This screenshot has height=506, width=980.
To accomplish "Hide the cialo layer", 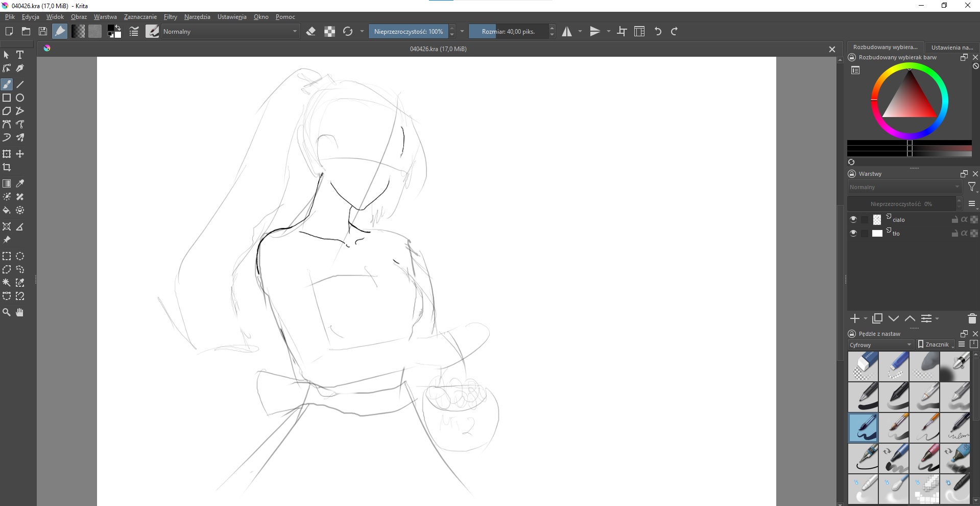I will tap(853, 219).
